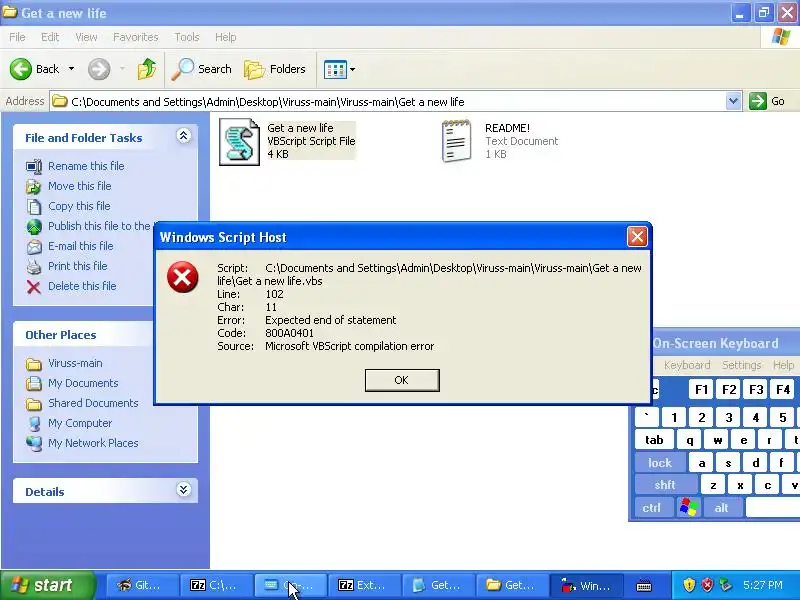Open the Edit menu

[x=50, y=37]
